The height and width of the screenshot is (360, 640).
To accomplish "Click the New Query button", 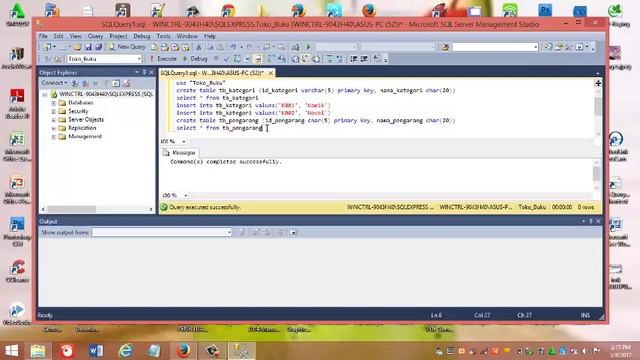I will click(x=127, y=47).
